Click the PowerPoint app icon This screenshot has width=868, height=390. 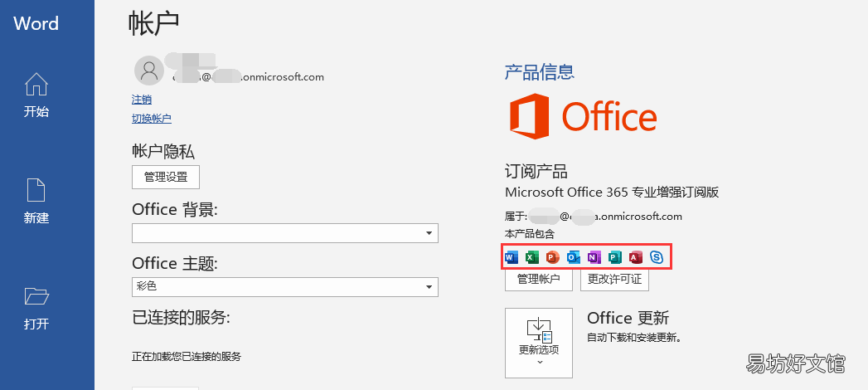click(x=552, y=257)
